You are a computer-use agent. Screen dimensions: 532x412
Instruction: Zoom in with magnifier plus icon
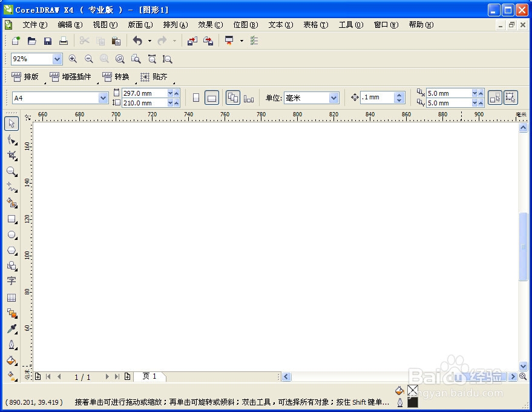pyautogui.click(x=73, y=59)
